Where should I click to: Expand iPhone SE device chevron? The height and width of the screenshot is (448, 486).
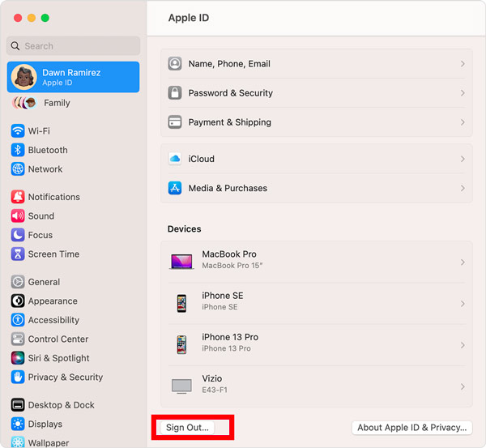click(463, 304)
